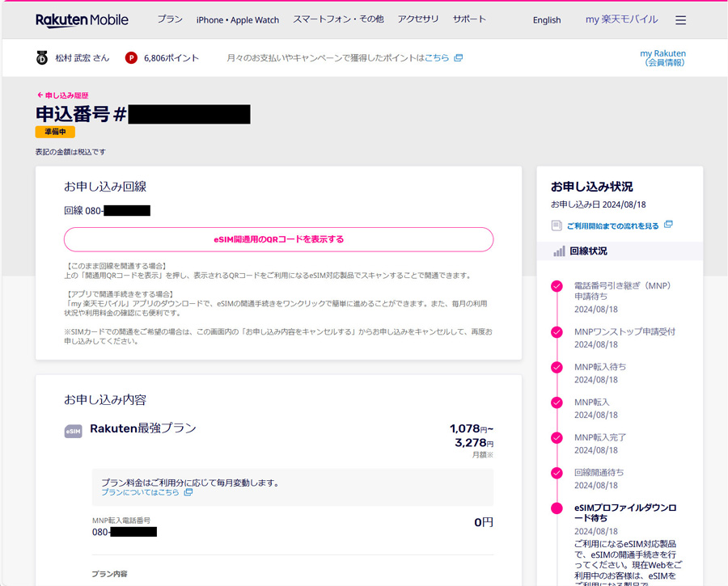This screenshot has height=586, width=728.
Task: Click the 表記の金額は税込です note
Action: tap(70, 152)
